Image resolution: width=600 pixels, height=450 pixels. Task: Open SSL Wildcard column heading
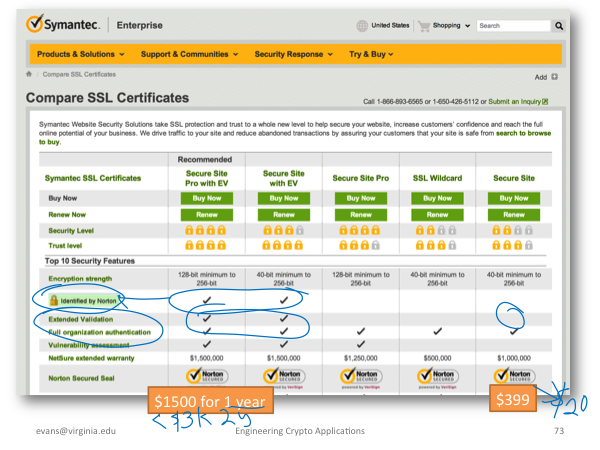pyautogui.click(x=437, y=178)
